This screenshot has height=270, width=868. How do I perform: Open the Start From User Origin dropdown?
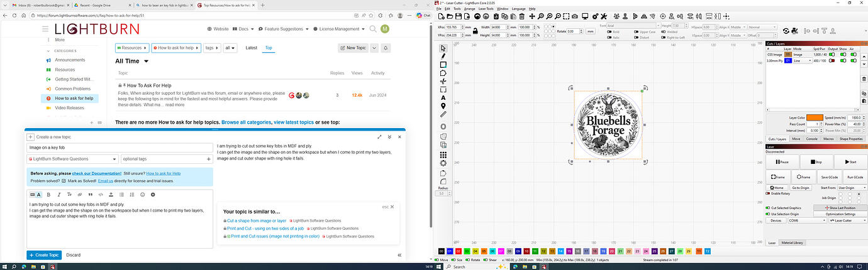pyautogui.click(x=852, y=188)
